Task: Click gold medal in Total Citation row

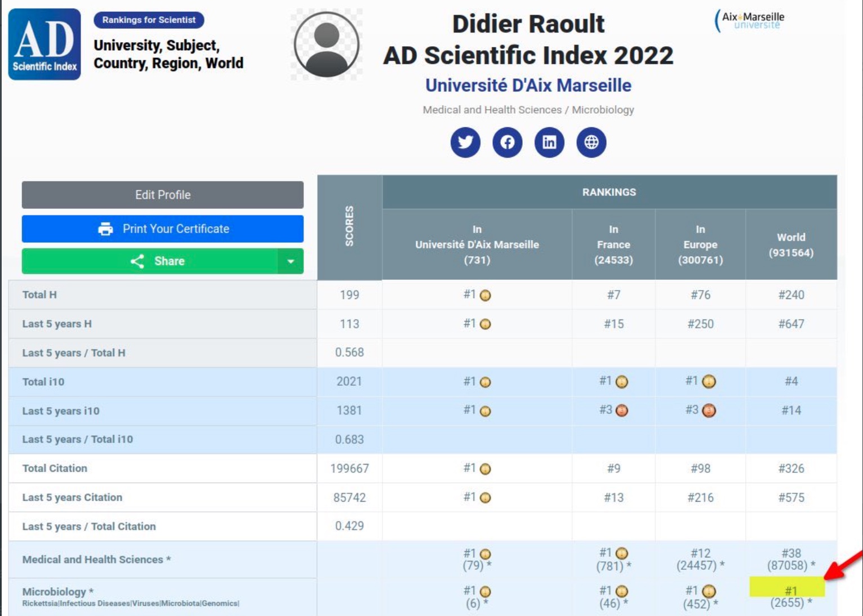Action: click(485, 469)
